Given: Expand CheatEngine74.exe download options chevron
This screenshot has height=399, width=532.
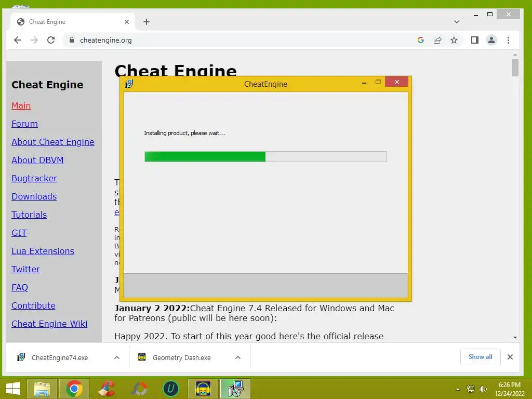Looking at the screenshot, I should pos(117,357).
